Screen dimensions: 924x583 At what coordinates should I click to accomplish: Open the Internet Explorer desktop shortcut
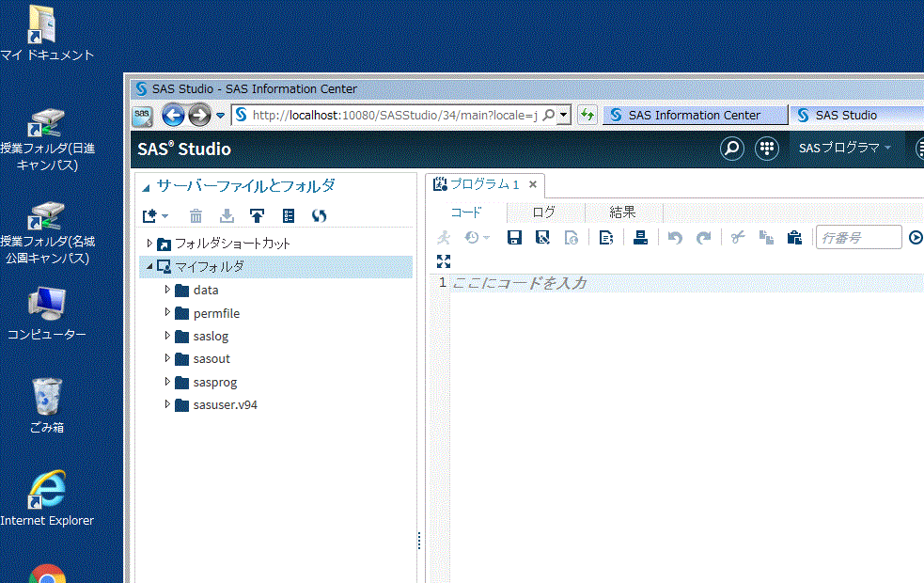(x=47, y=498)
